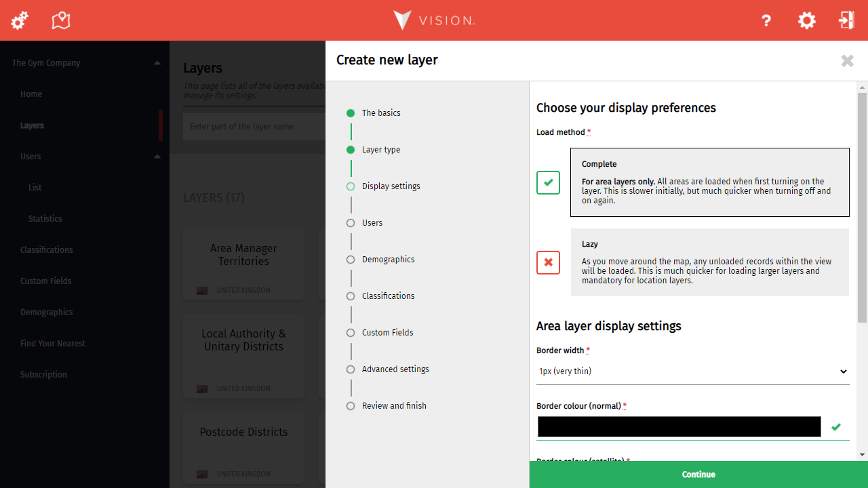Screen dimensions: 868x488
Task: Close the Create new layer dialog
Action: [x=847, y=61]
